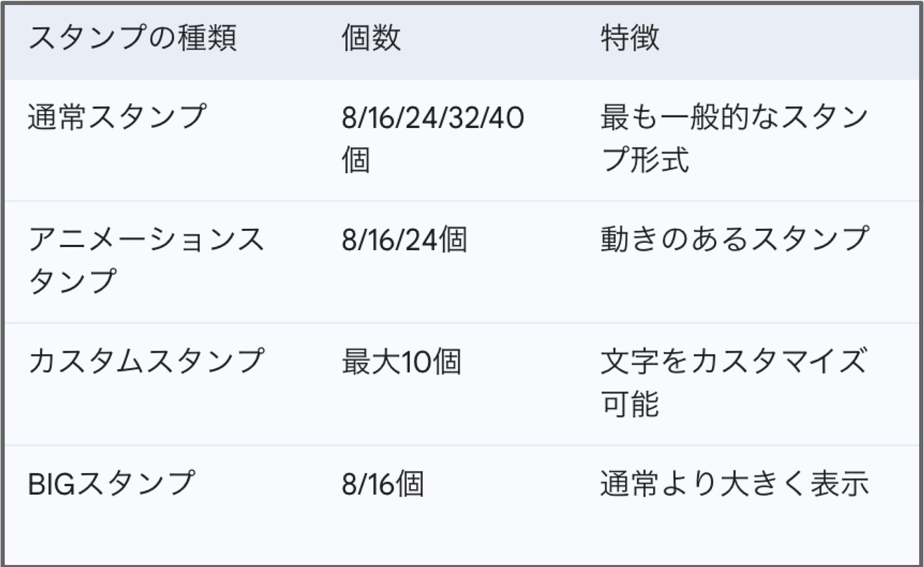Screen dimensions: 924x567
Task: Click the word 可能 in the custom row
Action: pos(630,405)
